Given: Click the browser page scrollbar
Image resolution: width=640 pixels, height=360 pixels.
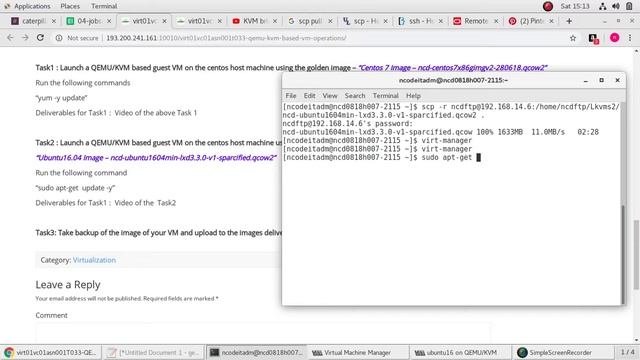Looking at the screenshot, I should (636, 254).
